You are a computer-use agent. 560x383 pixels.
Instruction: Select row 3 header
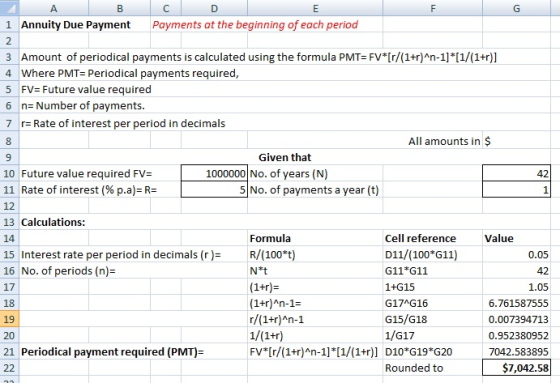tap(9, 57)
